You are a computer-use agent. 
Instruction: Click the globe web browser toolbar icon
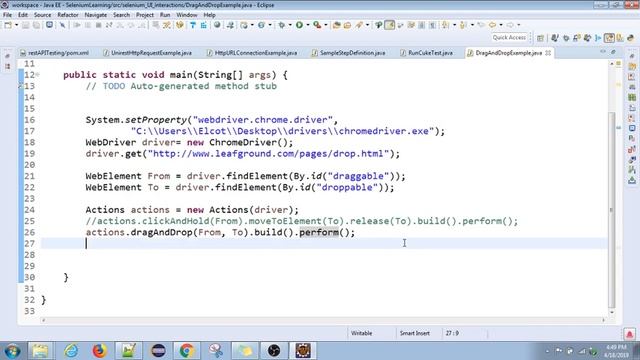[217, 25]
